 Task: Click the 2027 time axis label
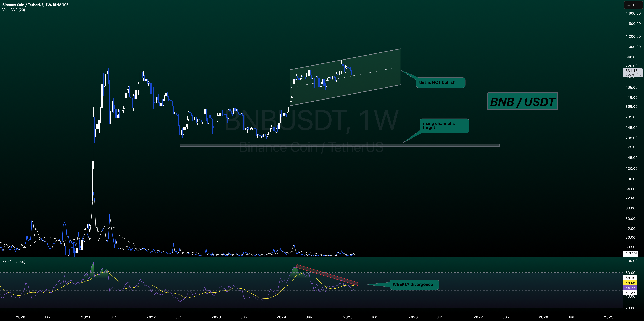[478, 317]
